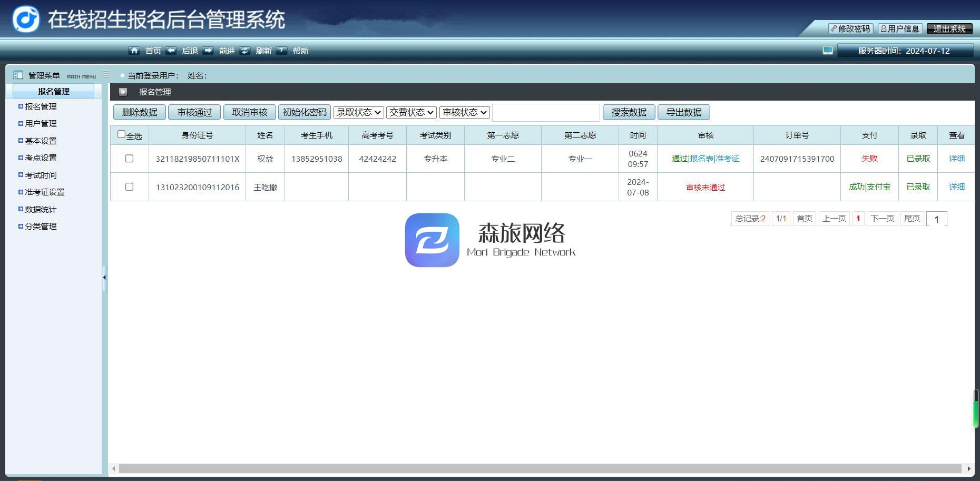Click the search text input field

click(x=546, y=112)
